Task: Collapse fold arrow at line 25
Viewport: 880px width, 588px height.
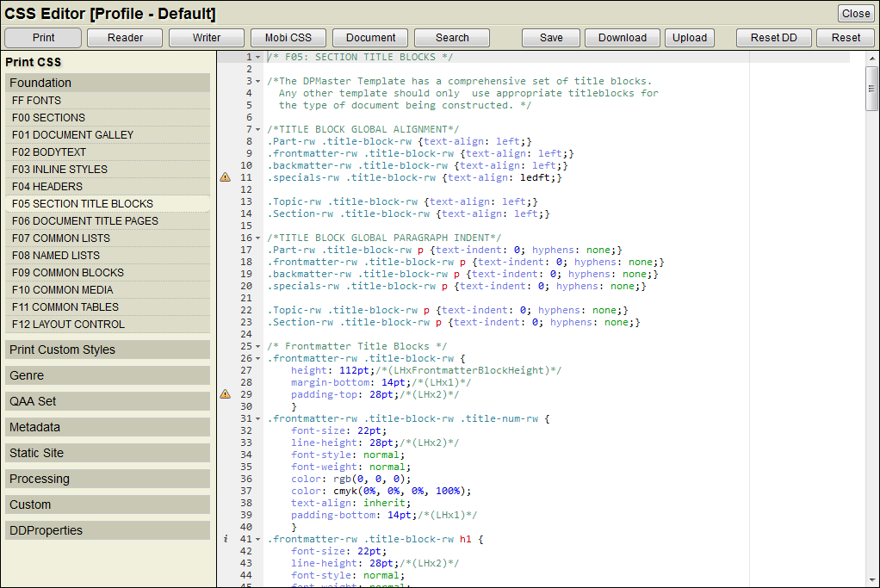Action: pos(258,347)
